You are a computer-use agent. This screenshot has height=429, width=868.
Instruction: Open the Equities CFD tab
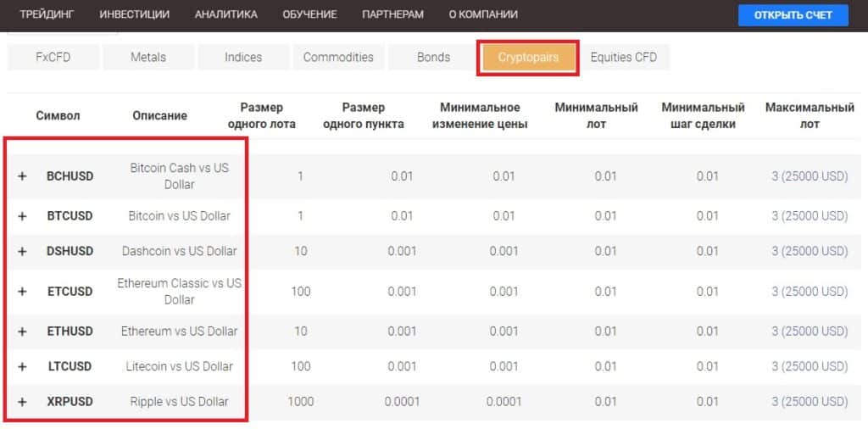click(623, 58)
